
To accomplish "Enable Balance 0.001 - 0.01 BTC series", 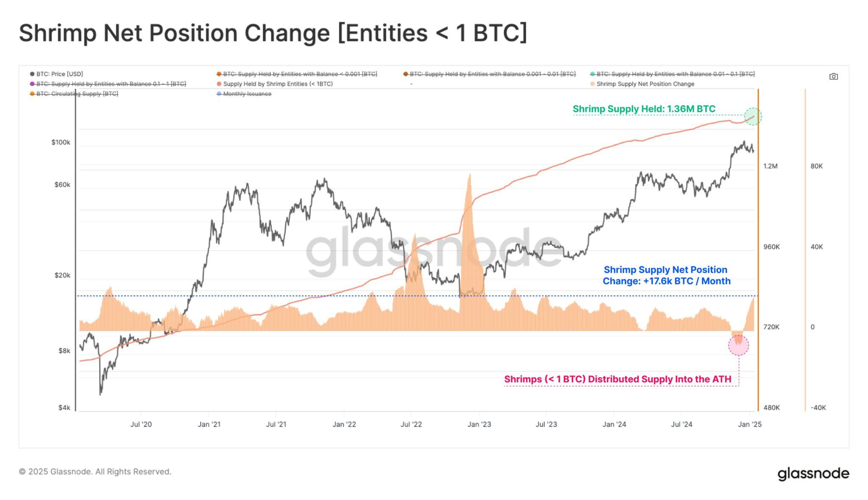I will 490,74.
